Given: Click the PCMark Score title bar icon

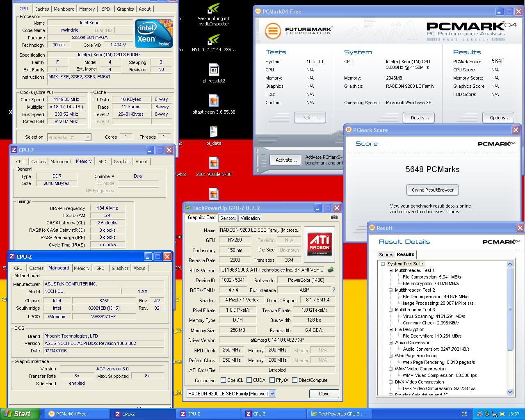Looking at the screenshot, I should coord(349,130).
